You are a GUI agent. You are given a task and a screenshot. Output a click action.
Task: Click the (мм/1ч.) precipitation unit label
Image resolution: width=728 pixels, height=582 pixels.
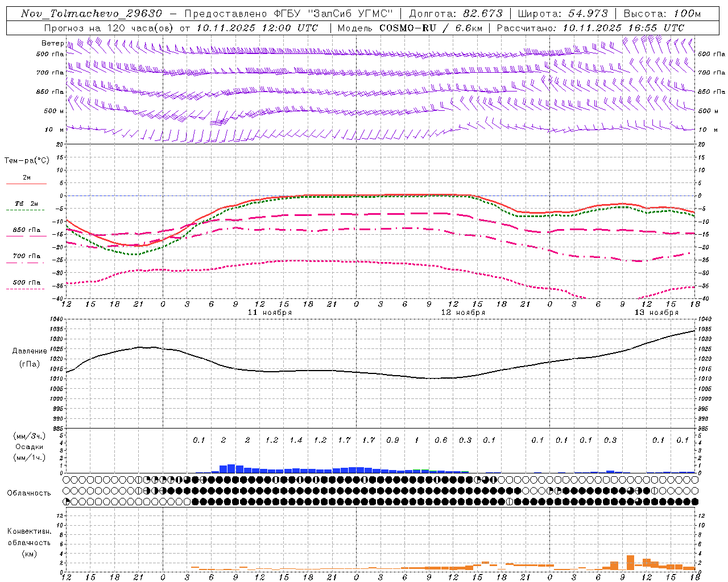29,458
